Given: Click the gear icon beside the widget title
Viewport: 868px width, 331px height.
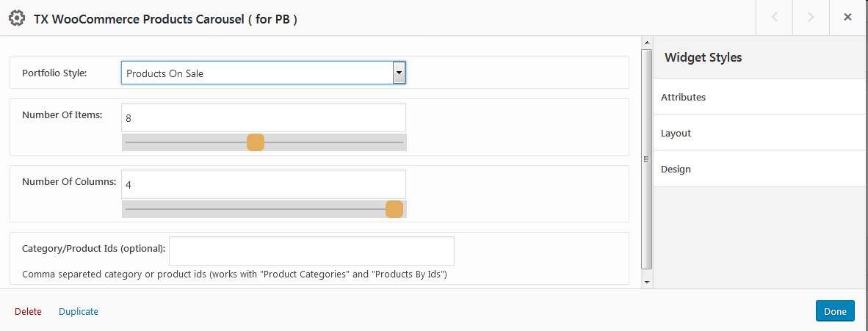Looking at the screenshot, I should click(x=17, y=18).
